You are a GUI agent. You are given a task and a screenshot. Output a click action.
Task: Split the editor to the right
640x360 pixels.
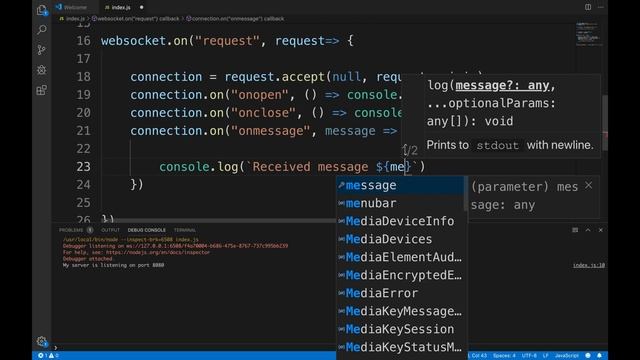[588, 7]
